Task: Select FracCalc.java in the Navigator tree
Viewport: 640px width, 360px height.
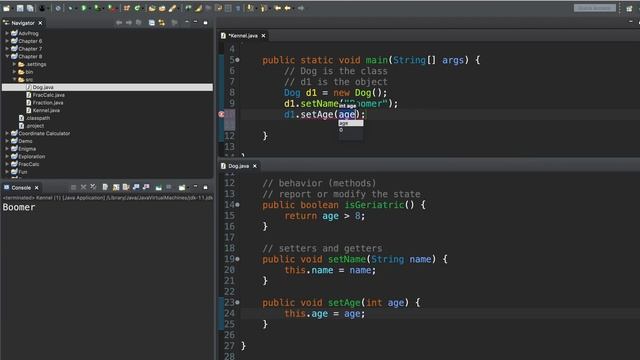Action: 49,95
